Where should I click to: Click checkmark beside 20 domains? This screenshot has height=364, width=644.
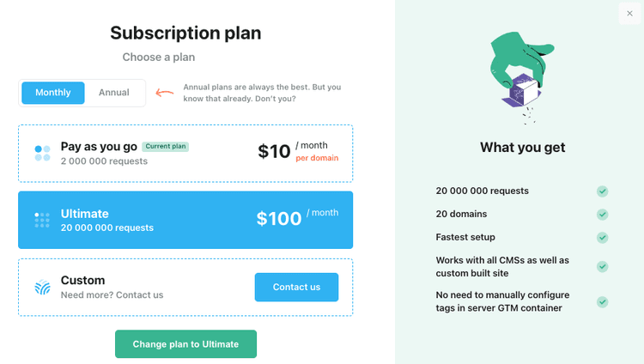click(x=603, y=214)
